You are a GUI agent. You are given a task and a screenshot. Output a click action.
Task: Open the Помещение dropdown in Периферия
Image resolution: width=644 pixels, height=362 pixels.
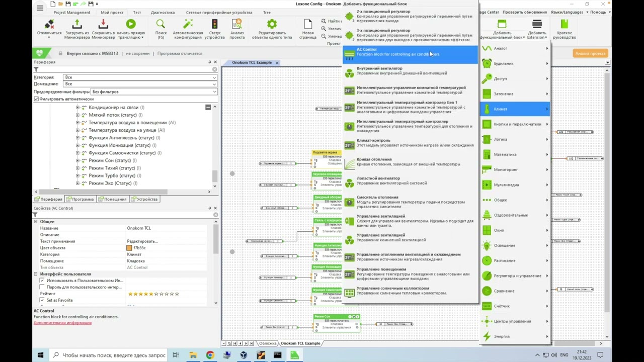140,84
